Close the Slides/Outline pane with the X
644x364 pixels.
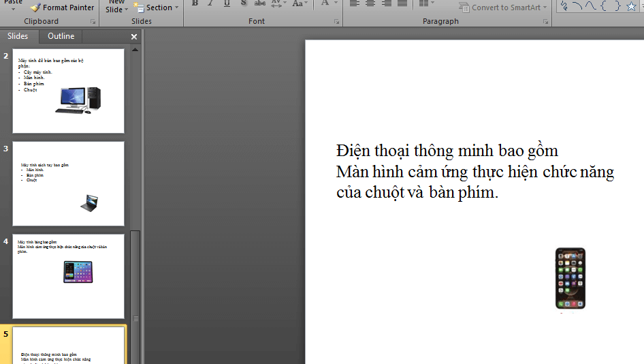134,37
